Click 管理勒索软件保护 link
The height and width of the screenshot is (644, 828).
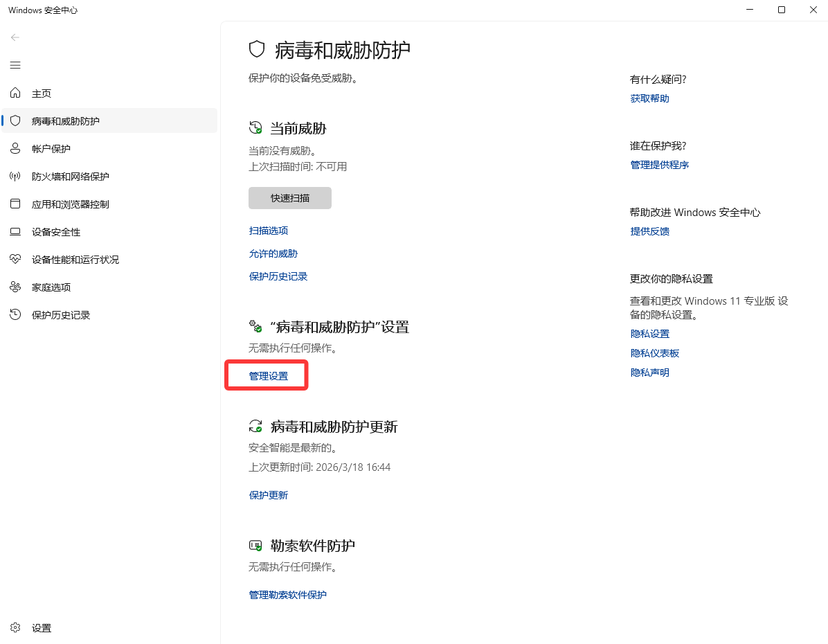point(288,595)
